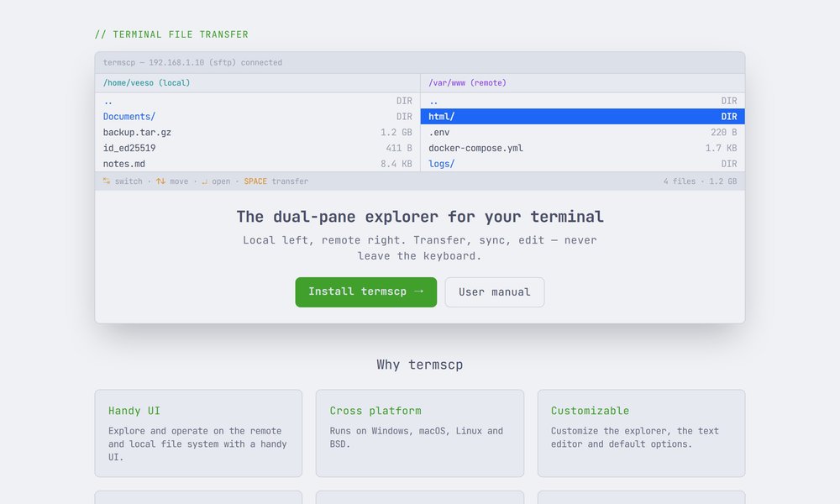This screenshot has width=840, height=504.
Task: Click the Handy UI feature card
Action: [199, 433]
